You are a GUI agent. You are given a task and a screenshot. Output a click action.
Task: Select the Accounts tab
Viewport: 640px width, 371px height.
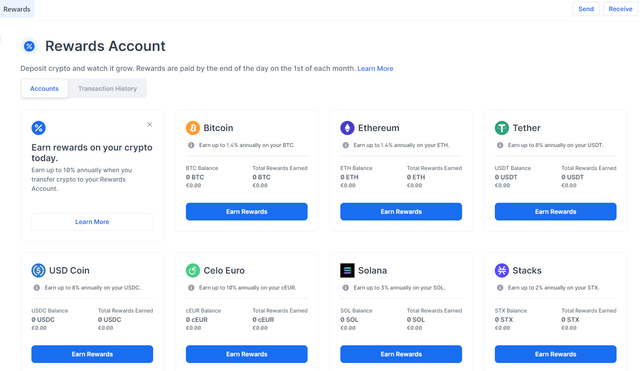44,89
